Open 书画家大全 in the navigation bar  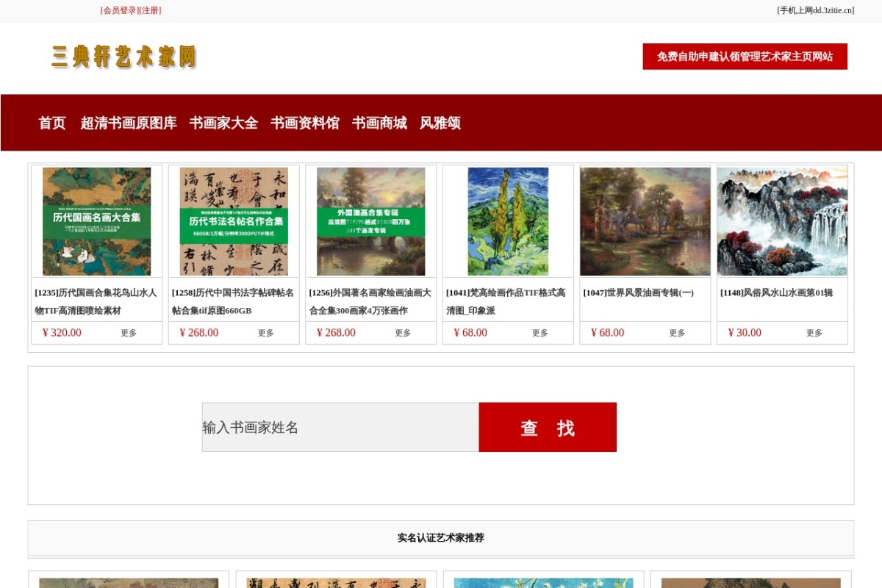click(223, 123)
